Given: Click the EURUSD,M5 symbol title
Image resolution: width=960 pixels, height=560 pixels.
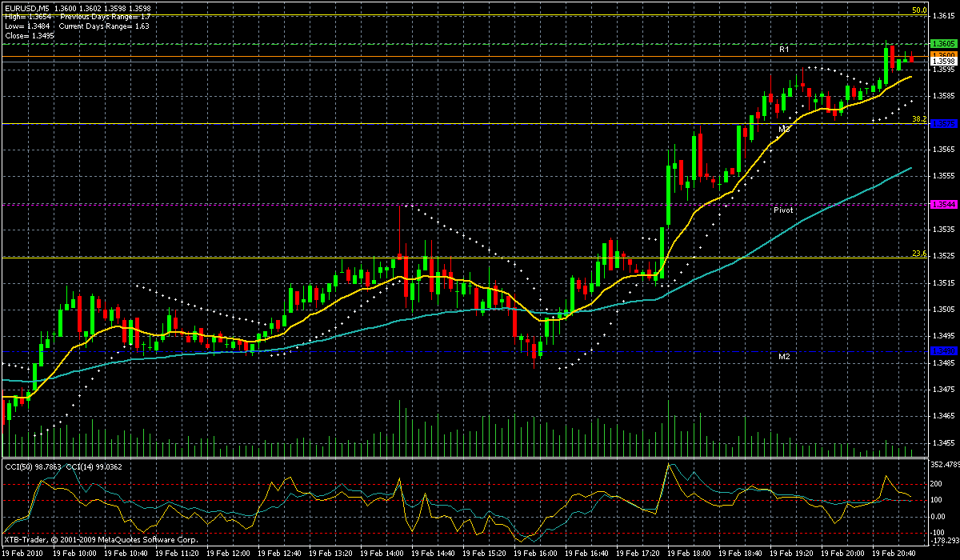Looking at the screenshot, I should [x=26, y=8].
